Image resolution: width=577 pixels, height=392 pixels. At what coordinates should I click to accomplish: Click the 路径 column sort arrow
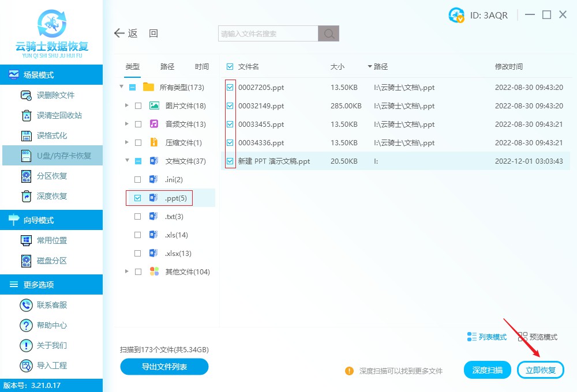[370, 66]
